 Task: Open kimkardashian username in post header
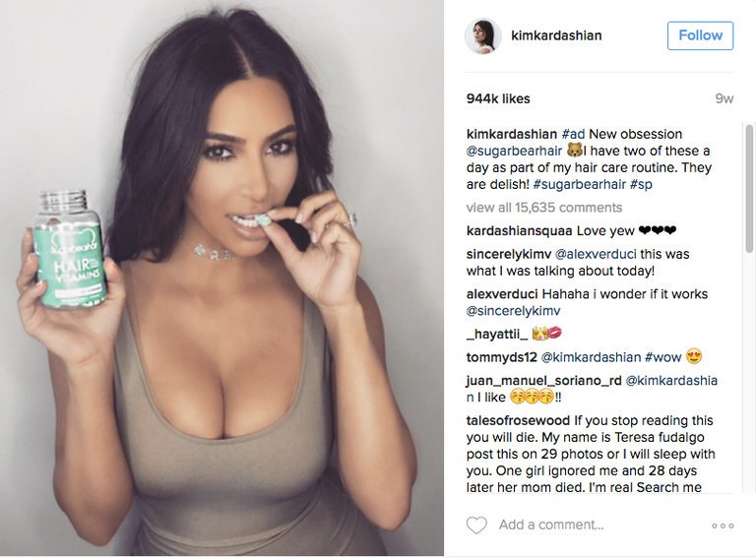tap(556, 35)
